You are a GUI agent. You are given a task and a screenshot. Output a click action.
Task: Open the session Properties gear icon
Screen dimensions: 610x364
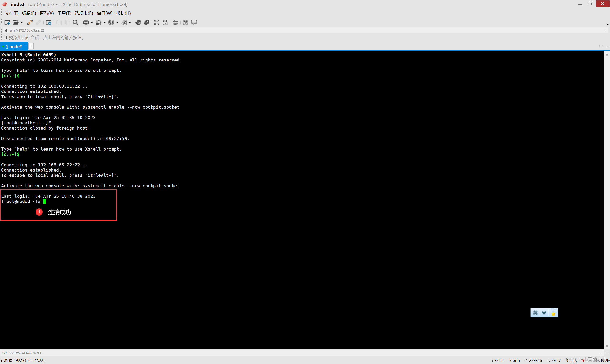tap(49, 23)
